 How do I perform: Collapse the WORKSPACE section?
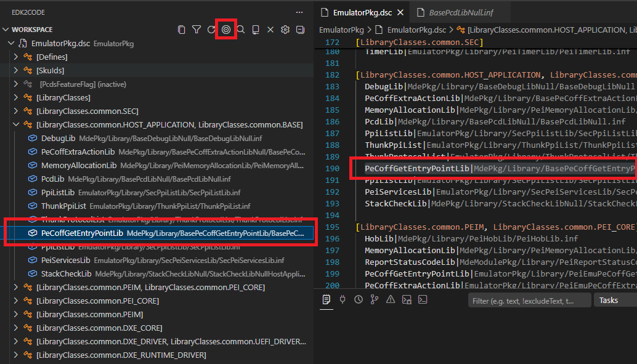pos(6,30)
